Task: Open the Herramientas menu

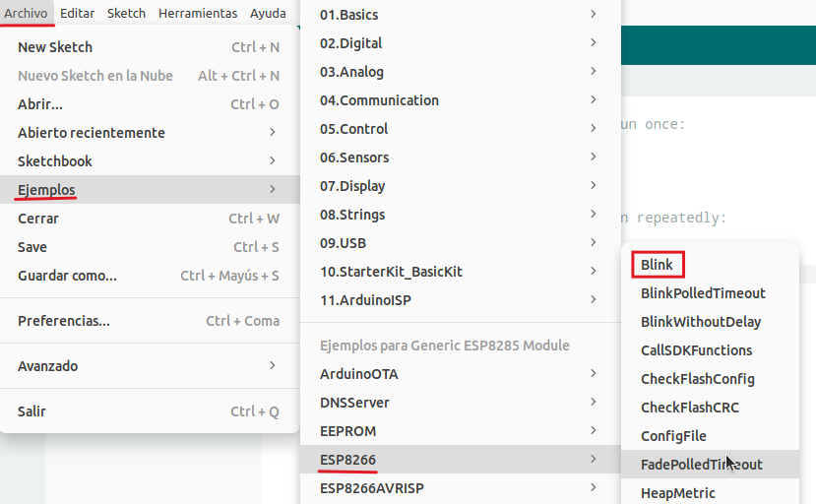Action: point(198,13)
